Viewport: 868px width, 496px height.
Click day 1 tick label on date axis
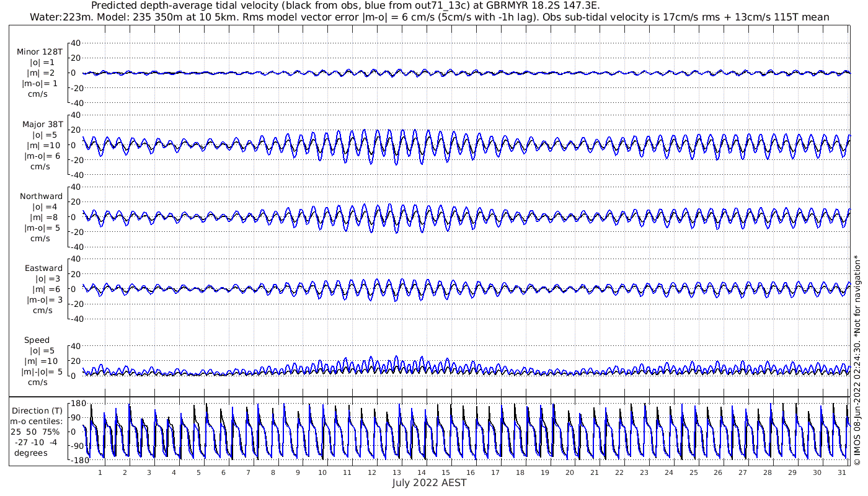coord(100,472)
